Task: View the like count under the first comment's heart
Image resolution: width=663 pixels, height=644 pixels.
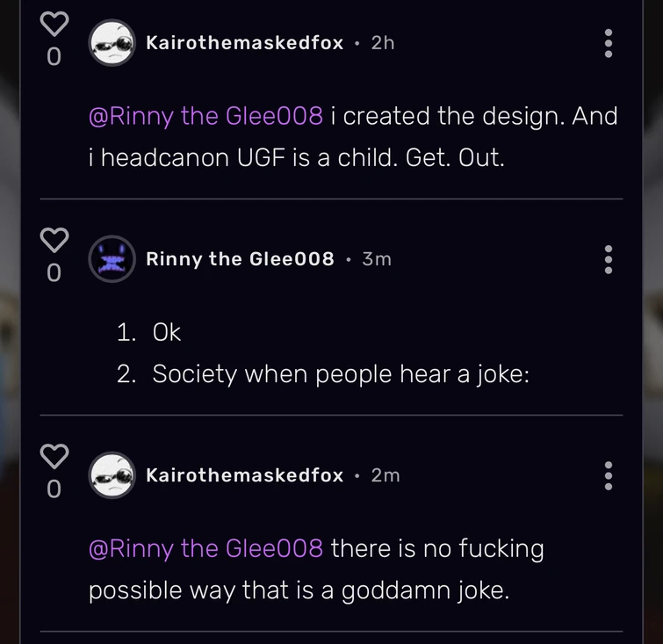Action: 54,57
